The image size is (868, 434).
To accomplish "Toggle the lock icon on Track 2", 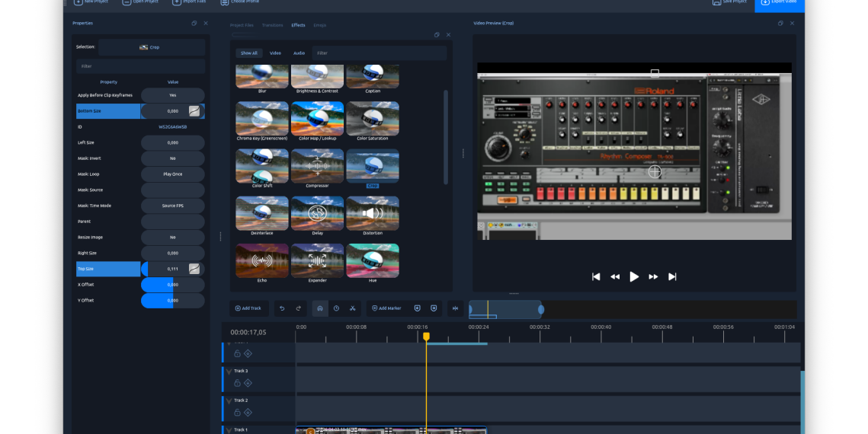I will 237,413.
